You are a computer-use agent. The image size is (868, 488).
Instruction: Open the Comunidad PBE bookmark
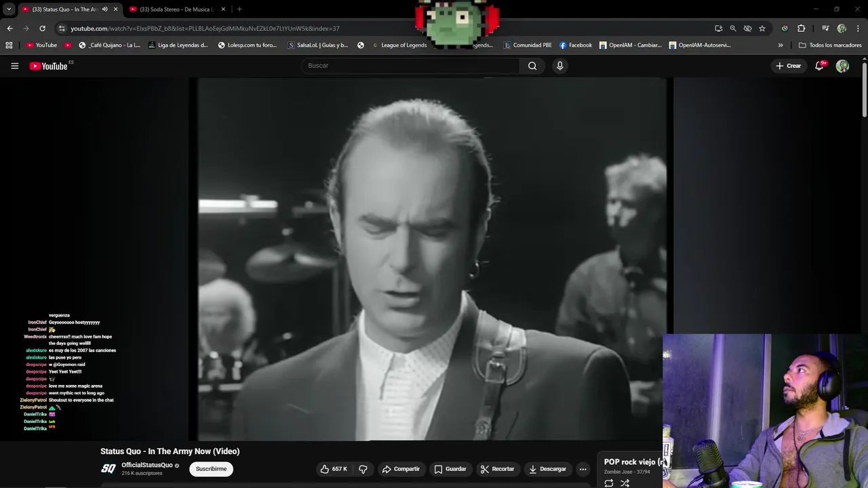click(x=528, y=45)
